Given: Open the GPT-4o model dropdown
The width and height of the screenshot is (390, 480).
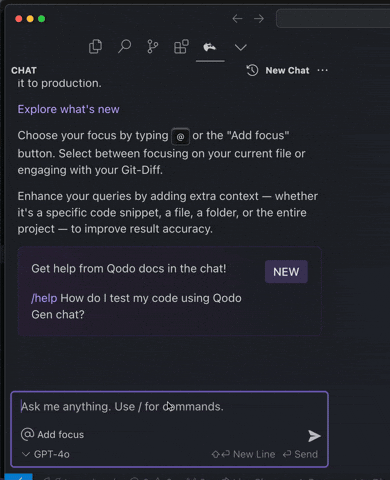Looking at the screenshot, I should tap(46, 454).
